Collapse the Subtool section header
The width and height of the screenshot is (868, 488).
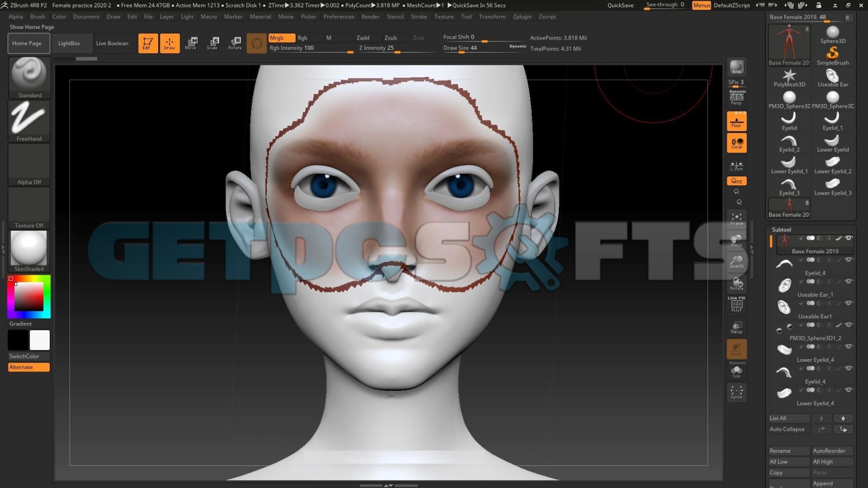[x=782, y=230]
